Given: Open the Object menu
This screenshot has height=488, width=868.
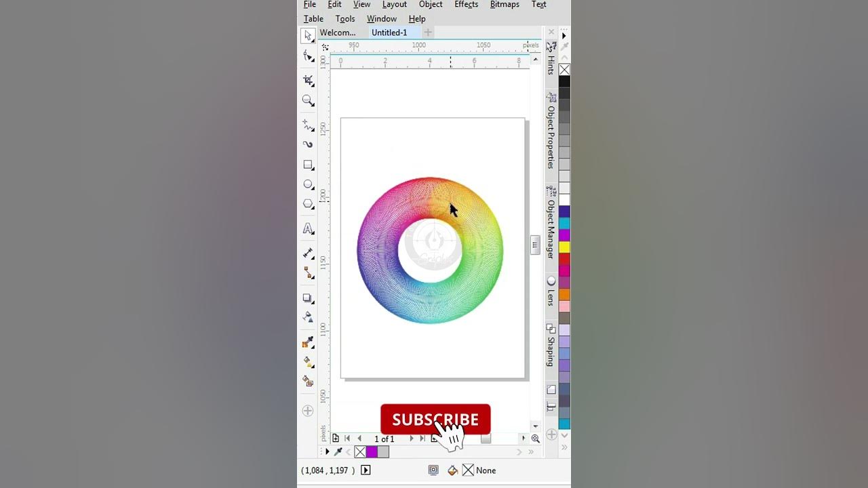Looking at the screenshot, I should pyautogui.click(x=431, y=5).
